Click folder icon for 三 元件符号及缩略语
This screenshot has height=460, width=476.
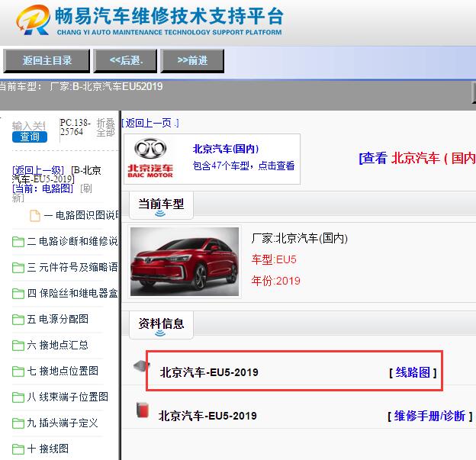pyautogui.click(x=18, y=268)
